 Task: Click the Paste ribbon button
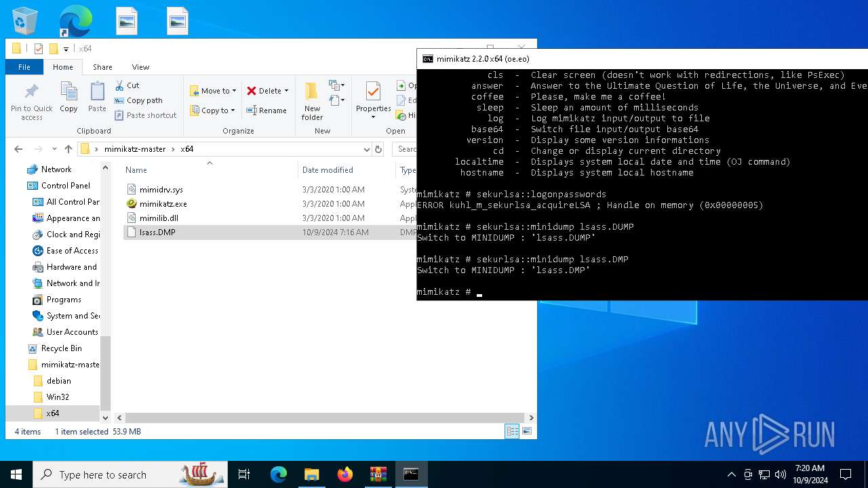click(97, 98)
